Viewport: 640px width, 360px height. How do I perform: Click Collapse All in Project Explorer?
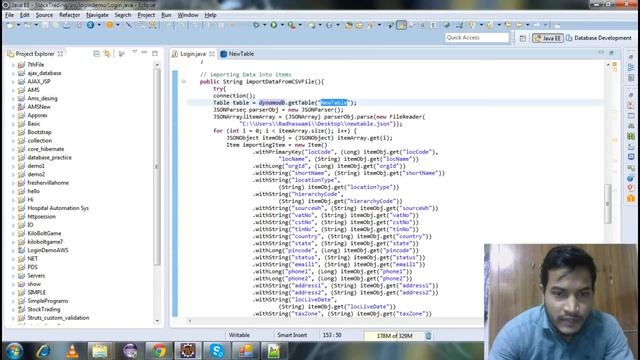pos(96,53)
